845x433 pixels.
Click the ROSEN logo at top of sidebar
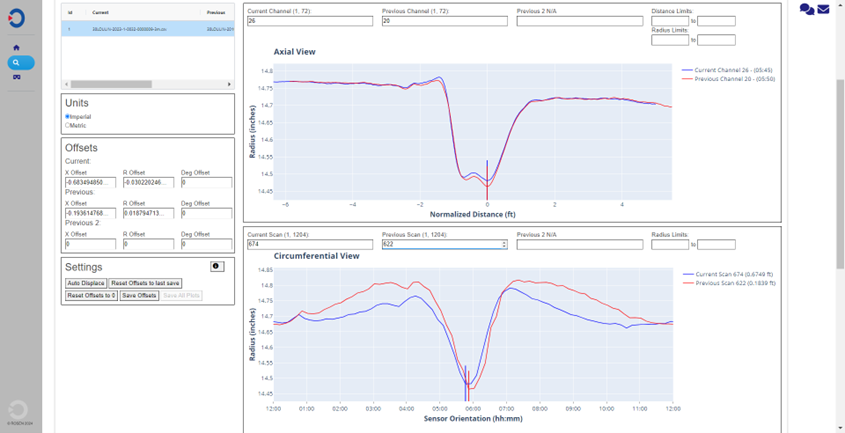point(16,18)
